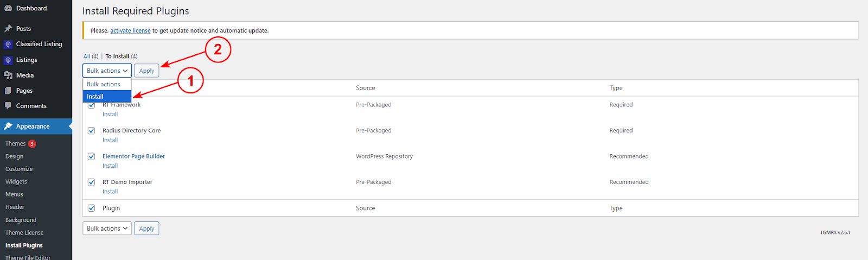Click the Pages icon in sidebar
Image resolution: width=868 pixels, height=260 pixels.
coord(8,91)
